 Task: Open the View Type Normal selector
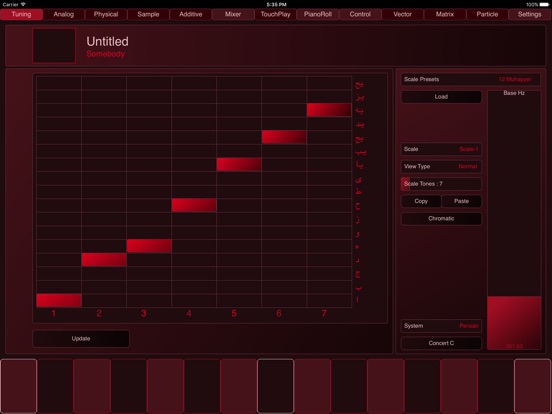(x=441, y=166)
